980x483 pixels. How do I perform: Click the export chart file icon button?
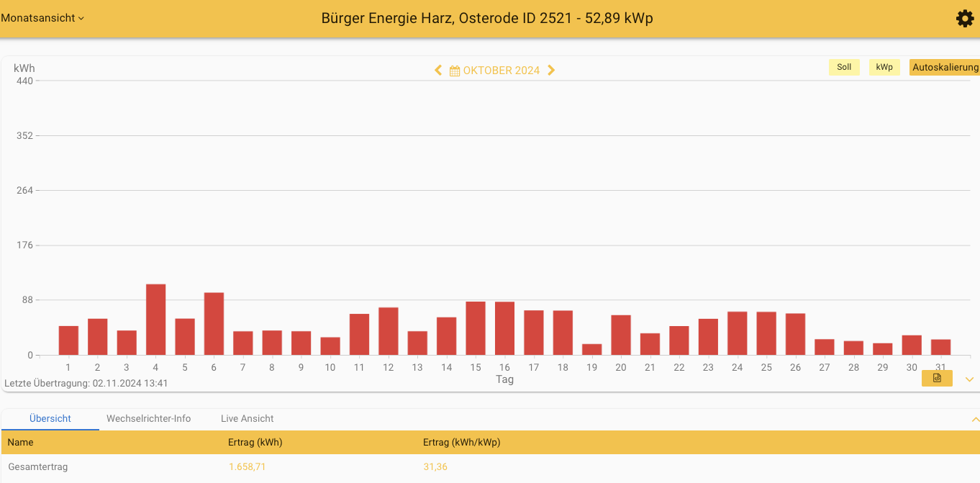[x=937, y=378]
